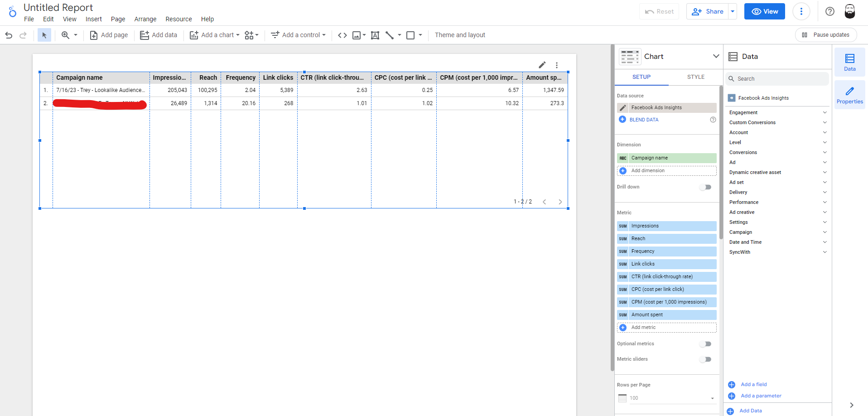Switch to the STYLE tab
Screen dimensions: 868x416
point(695,77)
